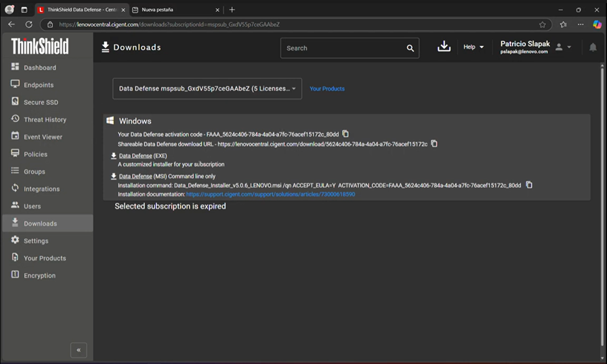Image resolution: width=607 pixels, height=364 pixels.
Task: Expand the Data Defense subscription dropdown
Action: tap(207, 88)
